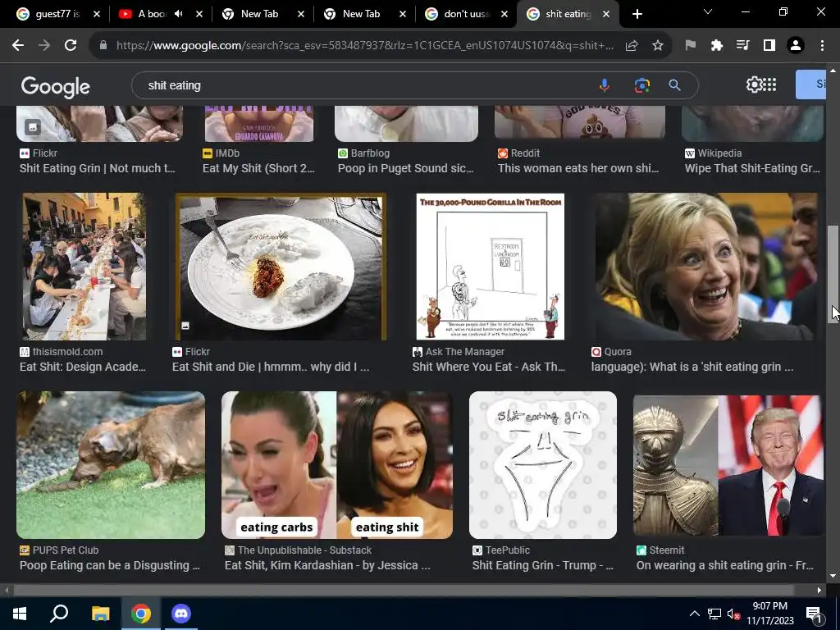Open the Google apps grid
This screenshot has height=630, width=840.
pos(769,84)
